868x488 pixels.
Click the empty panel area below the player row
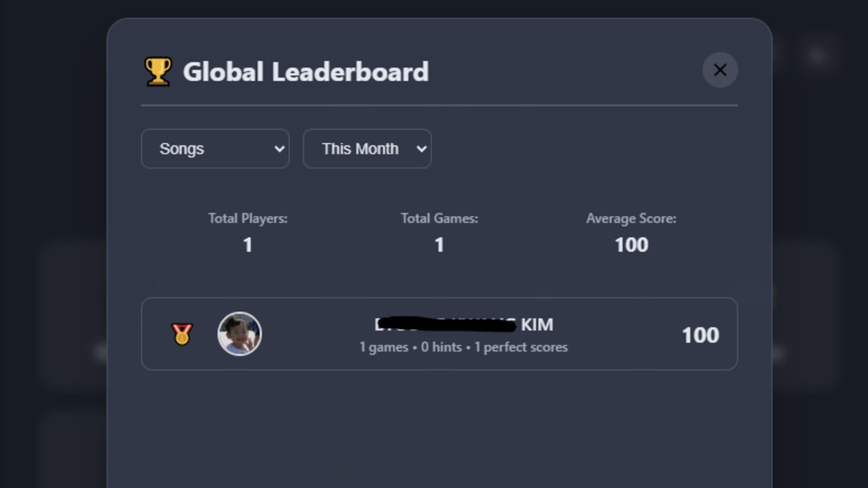click(x=439, y=429)
